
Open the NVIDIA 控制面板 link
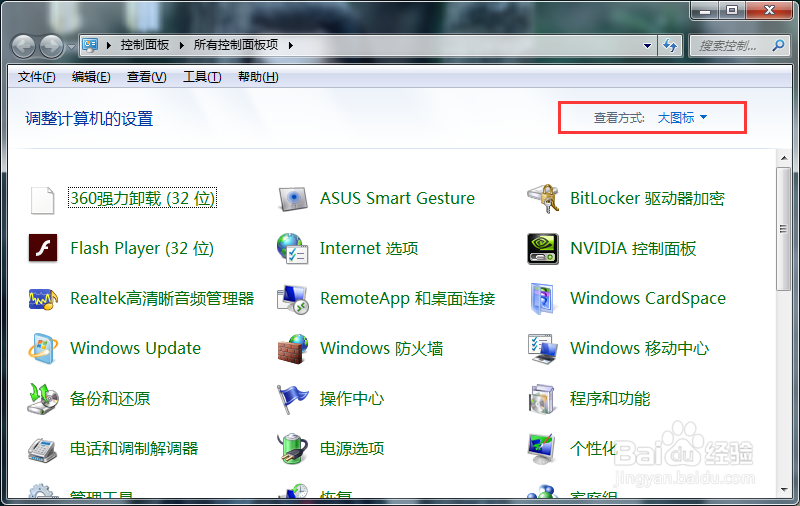(x=633, y=248)
